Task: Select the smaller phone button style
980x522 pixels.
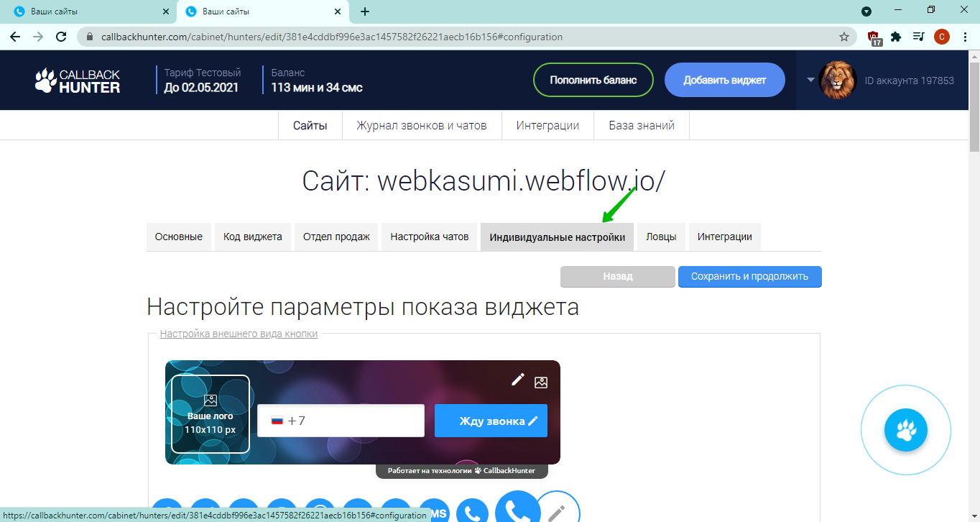Action: coord(472,512)
